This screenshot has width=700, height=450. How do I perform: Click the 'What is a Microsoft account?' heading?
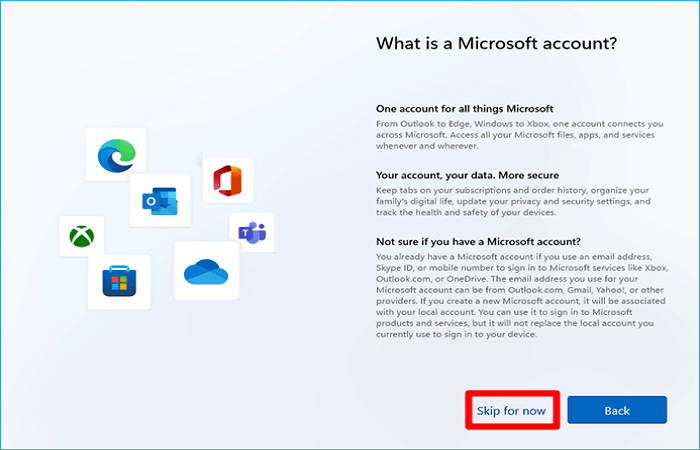pyautogui.click(x=496, y=43)
